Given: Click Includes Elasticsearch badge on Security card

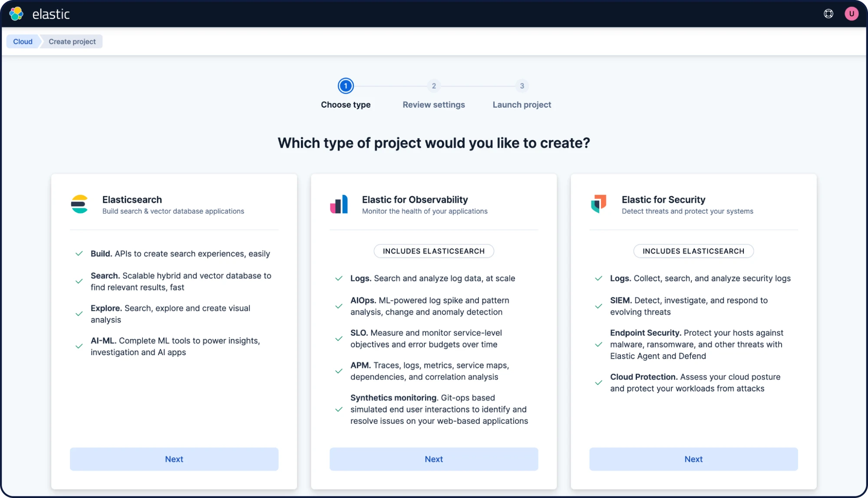Looking at the screenshot, I should click(x=693, y=251).
